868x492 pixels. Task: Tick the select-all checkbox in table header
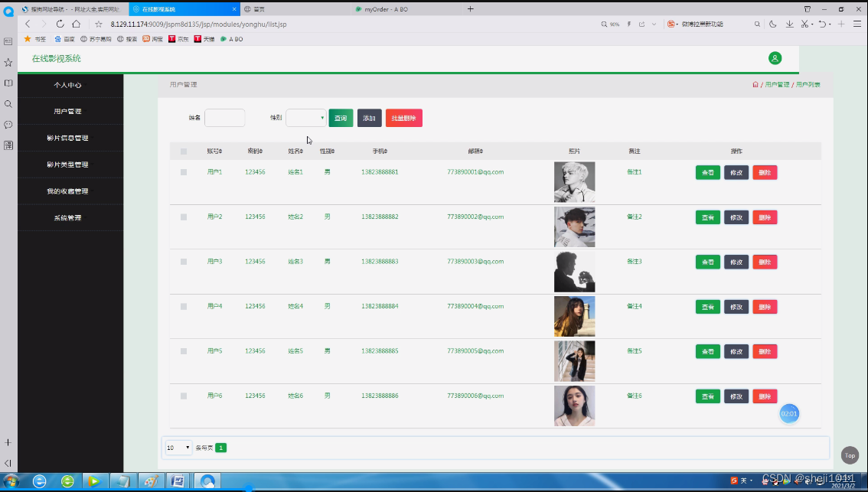tap(184, 151)
